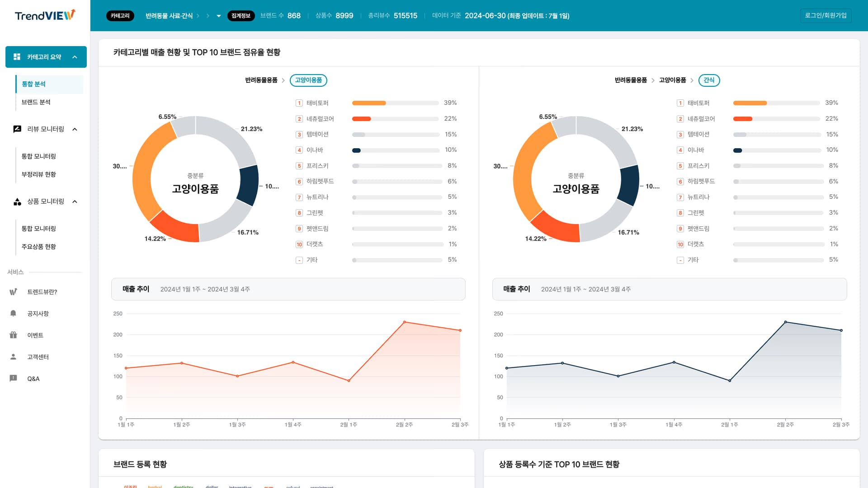Collapse the 상품 모니터링 section chevron

(x=75, y=202)
